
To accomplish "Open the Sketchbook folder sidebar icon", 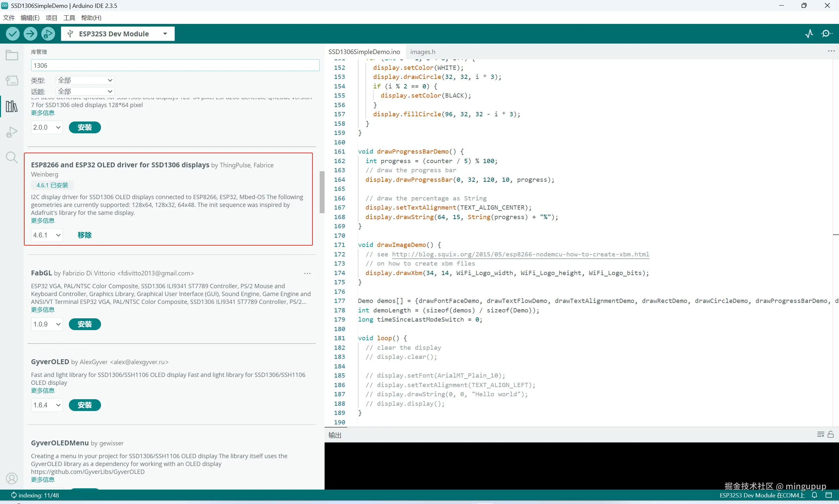I will click(x=11, y=55).
